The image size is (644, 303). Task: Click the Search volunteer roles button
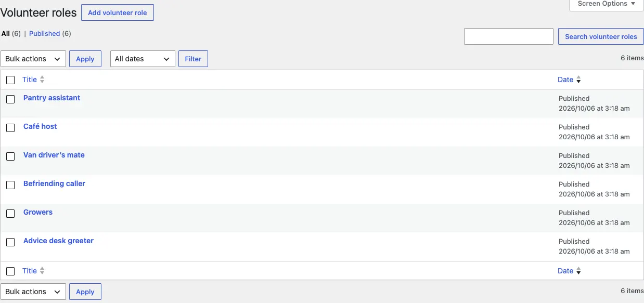click(x=601, y=36)
